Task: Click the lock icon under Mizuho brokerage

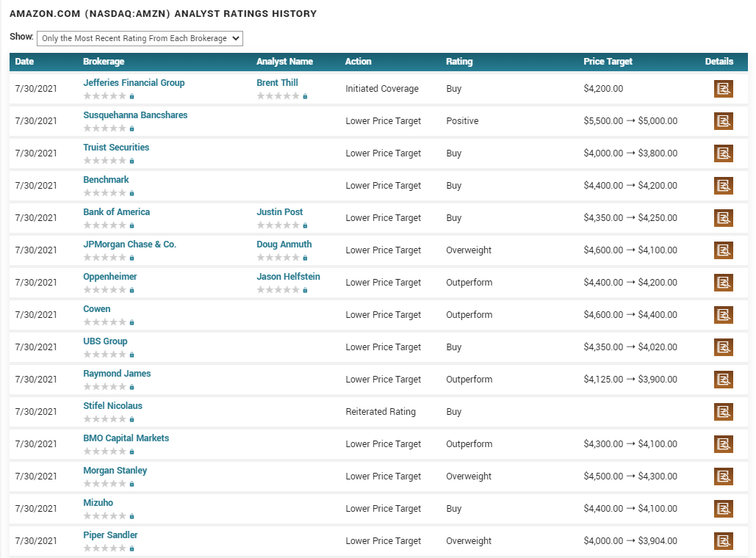Action: (x=132, y=516)
